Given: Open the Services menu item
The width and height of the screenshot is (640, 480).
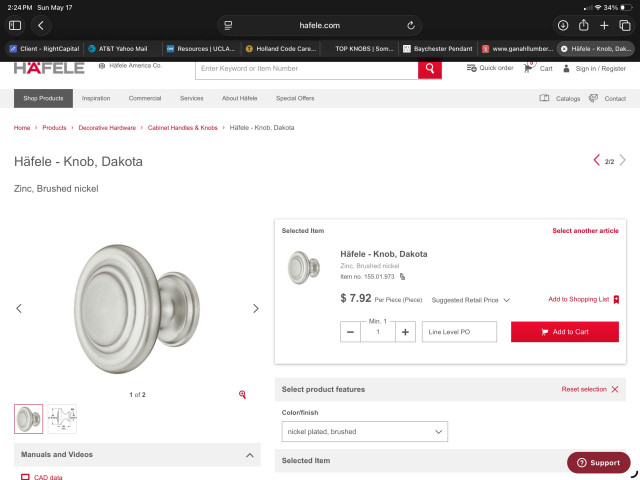Looking at the screenshot, I should (x=191, y=98).
